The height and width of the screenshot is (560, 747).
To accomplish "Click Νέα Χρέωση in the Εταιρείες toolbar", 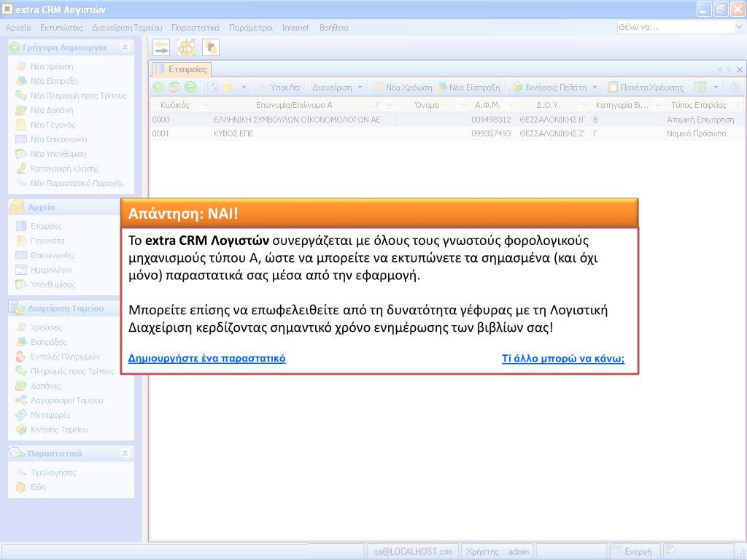I will point(403,87).
